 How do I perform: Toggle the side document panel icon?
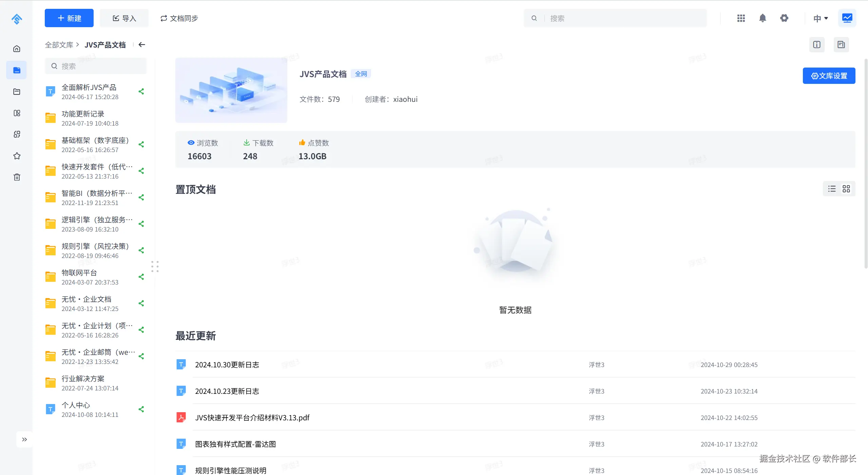(841, 44)
